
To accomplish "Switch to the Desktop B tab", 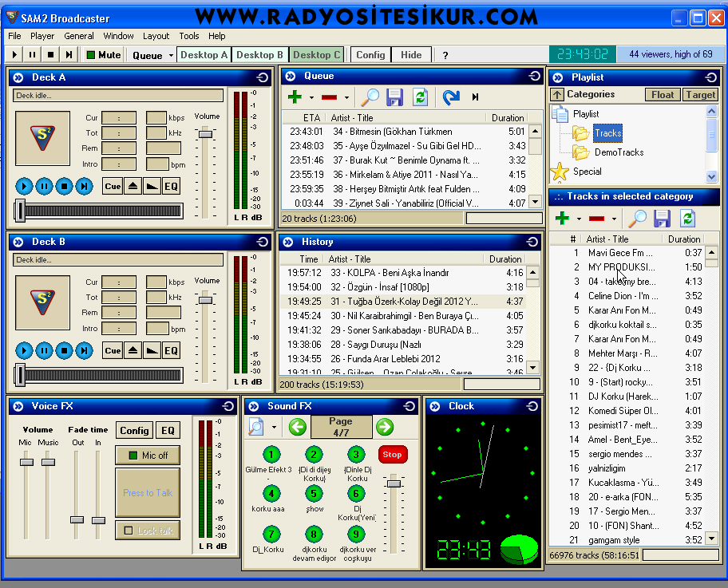I will coord(259,55).
